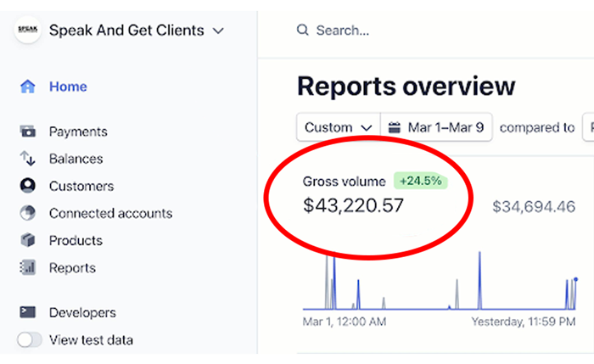Click the +24.5% green change badge

(419, 182)
